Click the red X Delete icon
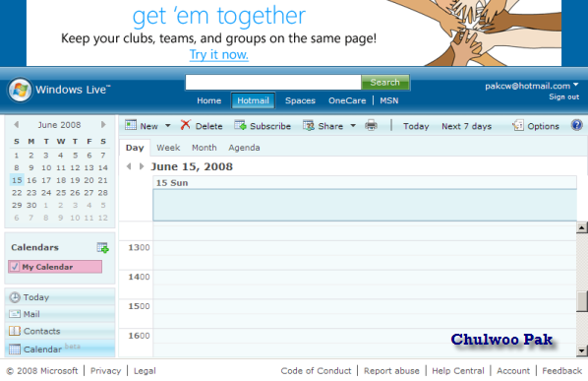 pos(186,125)
